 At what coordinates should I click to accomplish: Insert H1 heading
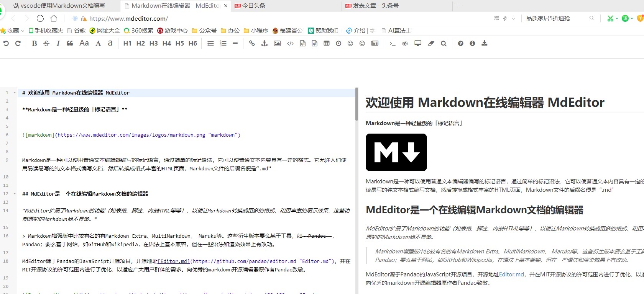pos(127,44)
